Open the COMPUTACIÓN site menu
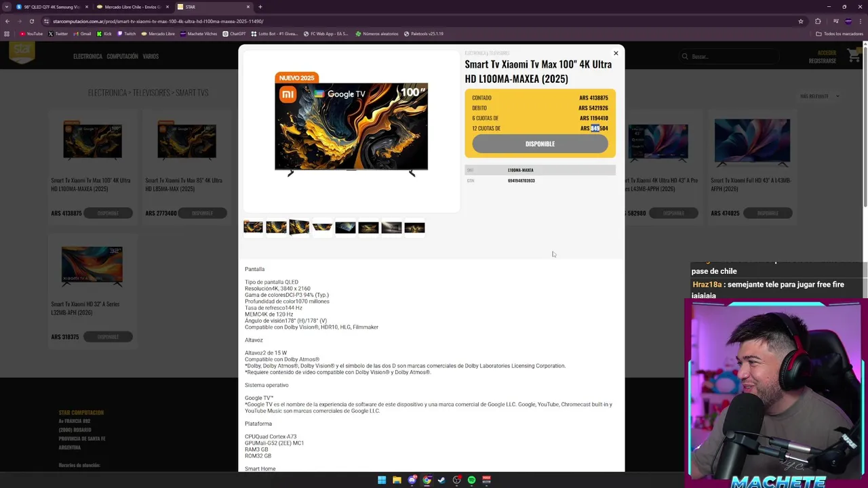 pyautogui.click(x=122, y=56)
